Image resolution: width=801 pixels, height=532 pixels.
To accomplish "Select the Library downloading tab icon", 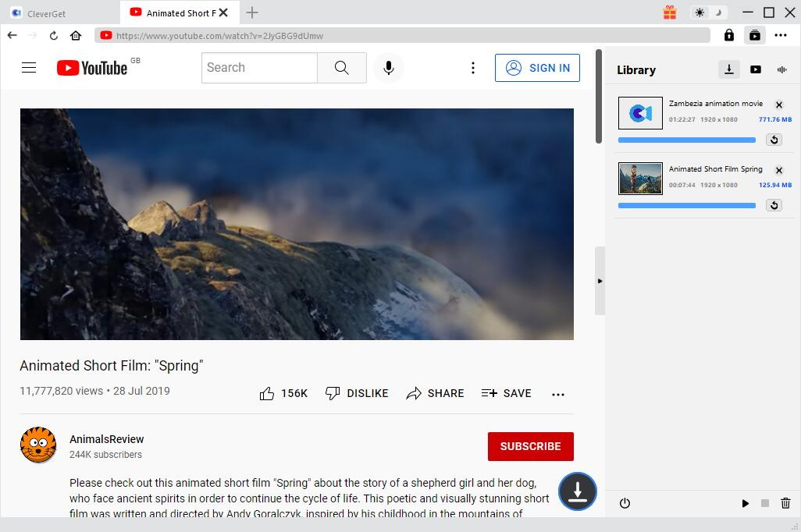I will tap(728, 69).
